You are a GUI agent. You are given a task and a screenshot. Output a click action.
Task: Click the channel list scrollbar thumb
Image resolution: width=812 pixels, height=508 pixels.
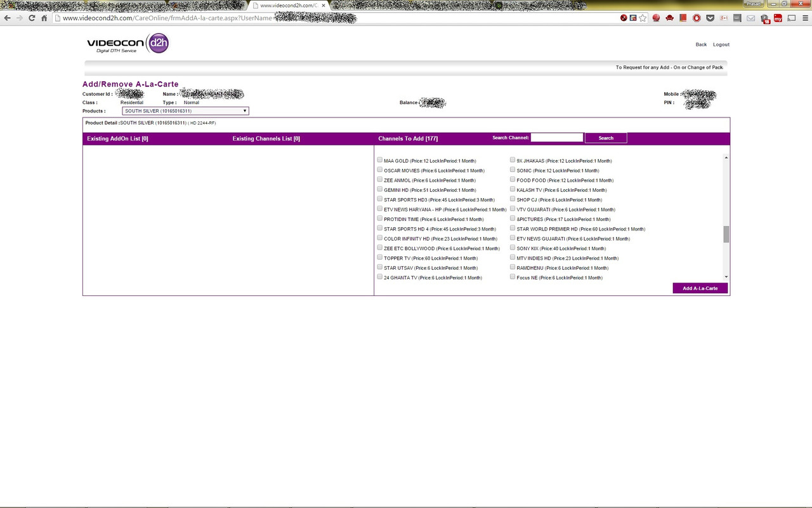click(x=726, y=234)
